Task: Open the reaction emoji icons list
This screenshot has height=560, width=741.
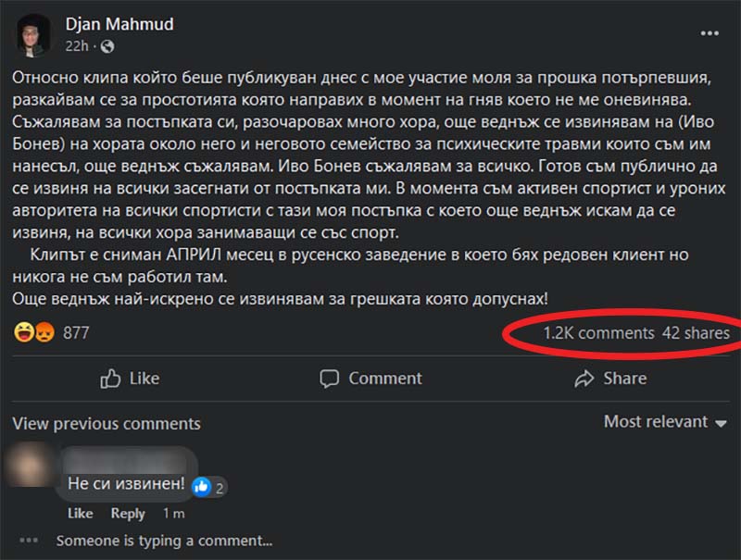Action: (x=34, y=332)
